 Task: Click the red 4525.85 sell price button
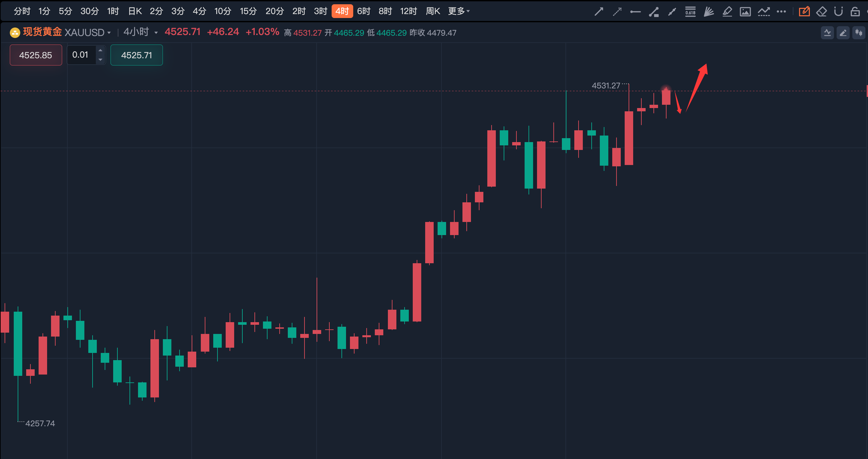36,55
